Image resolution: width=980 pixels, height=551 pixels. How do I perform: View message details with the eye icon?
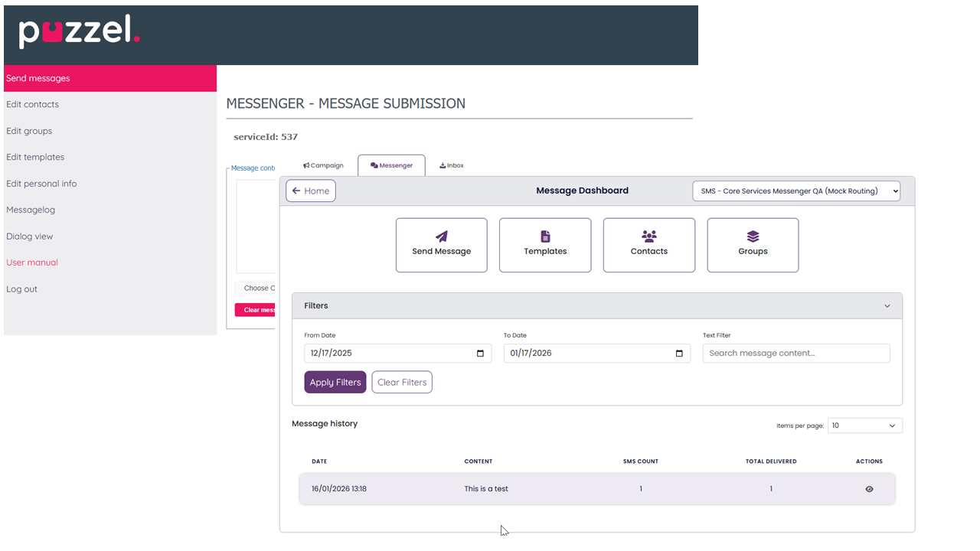pos(869,489)
